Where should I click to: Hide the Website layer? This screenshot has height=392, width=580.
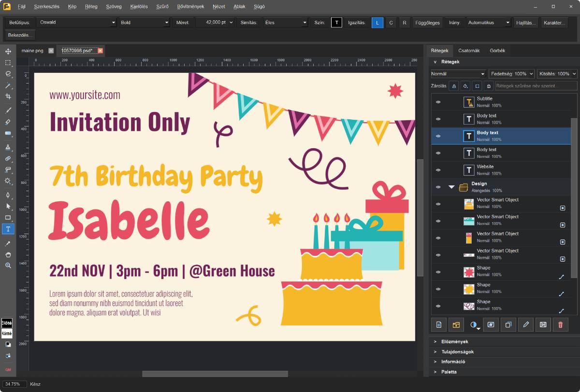click(438, 170)
